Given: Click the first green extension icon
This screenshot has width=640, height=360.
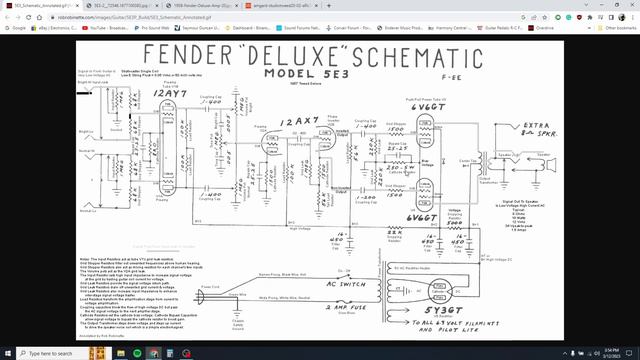Looking at the screenshot, I should point(558,18).
